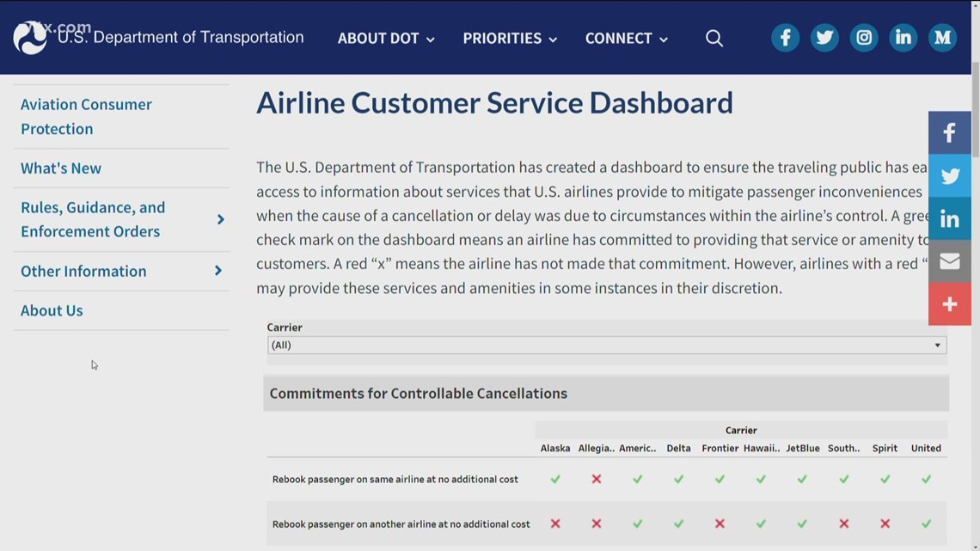Click Spirit's red X for another-airline rebooking
Screen dimensions: 980x551
click(x=885, y=523)
